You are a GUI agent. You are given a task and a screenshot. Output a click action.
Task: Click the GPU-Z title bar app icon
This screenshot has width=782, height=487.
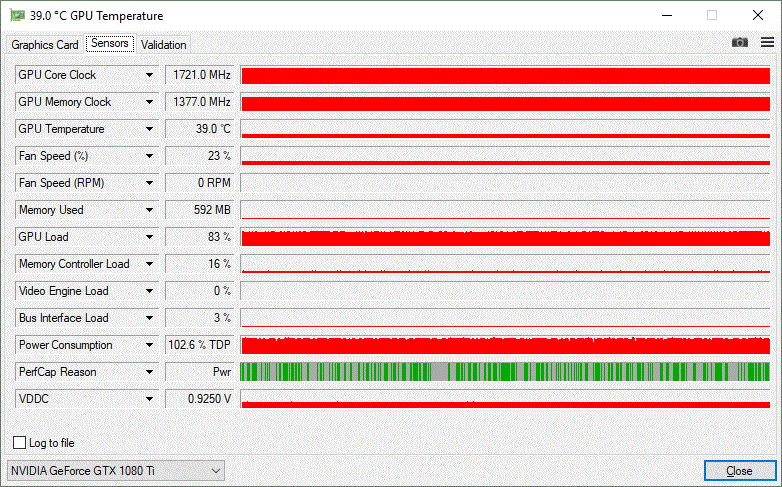15,16
